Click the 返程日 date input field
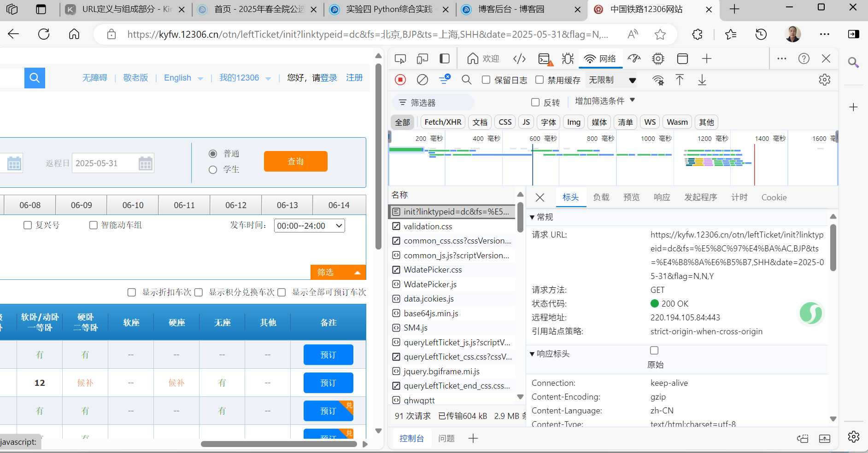868x453 pixels. [113, 163]
